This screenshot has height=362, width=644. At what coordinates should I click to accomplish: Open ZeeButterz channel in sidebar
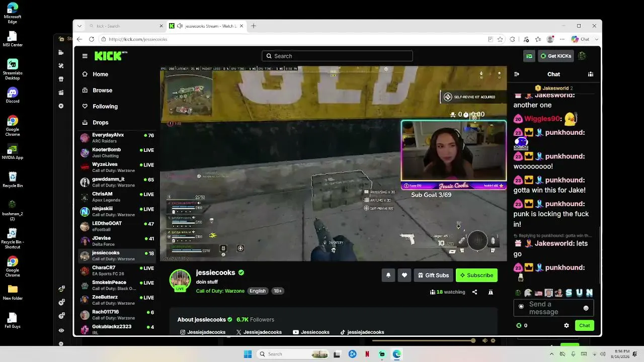[117, 300]
